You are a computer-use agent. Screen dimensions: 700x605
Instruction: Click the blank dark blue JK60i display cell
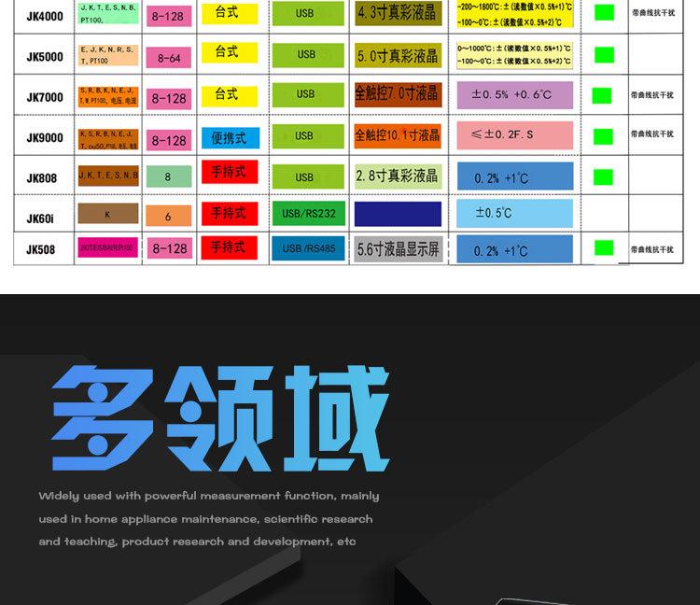click(x=397, y=214)
